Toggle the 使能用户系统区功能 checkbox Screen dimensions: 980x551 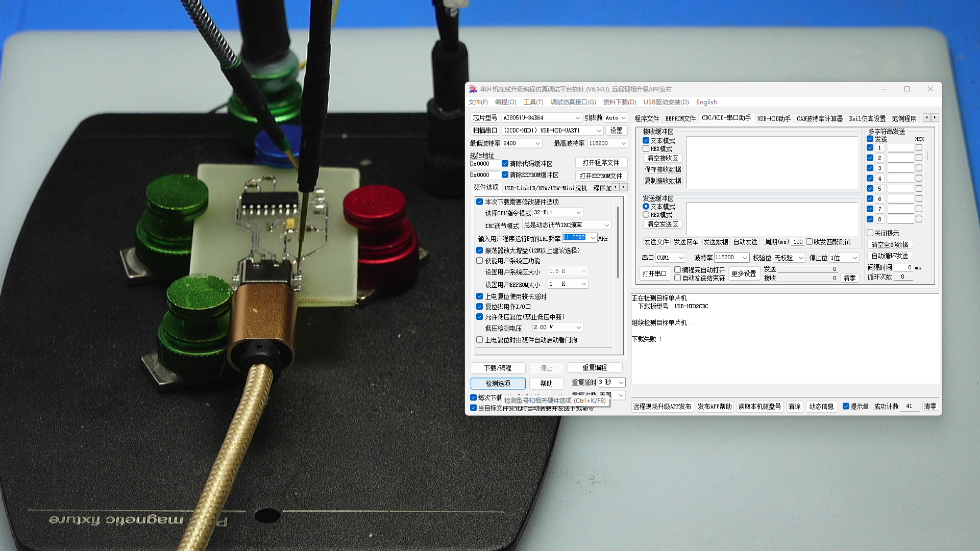click(x=480, y=261)
